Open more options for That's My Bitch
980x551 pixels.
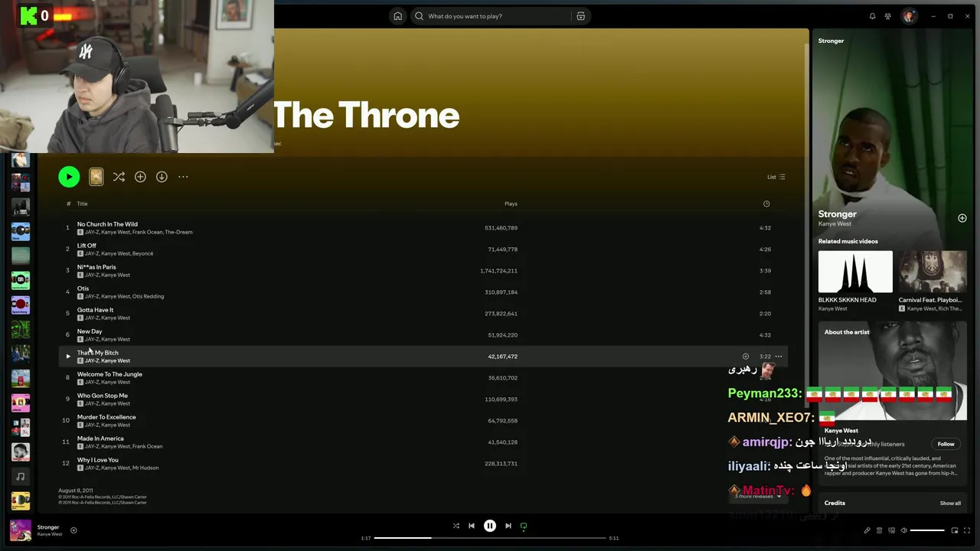pyautogui.click(x=778, y=356)
